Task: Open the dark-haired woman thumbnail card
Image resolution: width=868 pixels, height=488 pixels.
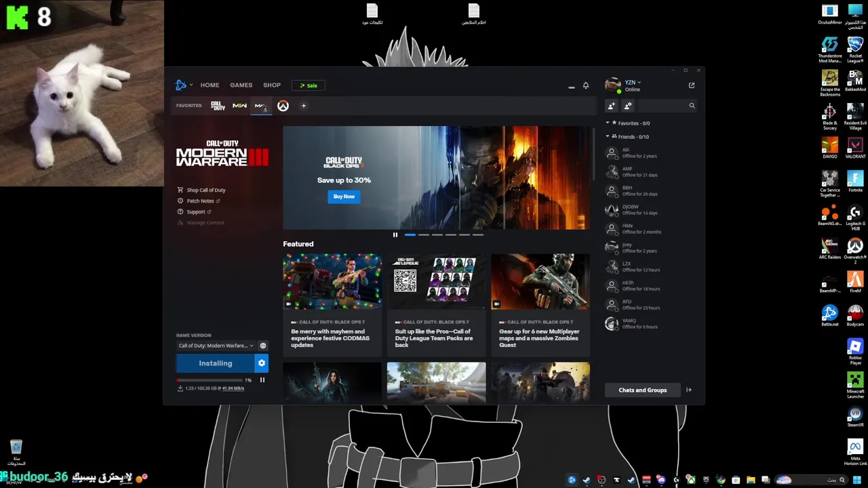Action: [332, 382]
